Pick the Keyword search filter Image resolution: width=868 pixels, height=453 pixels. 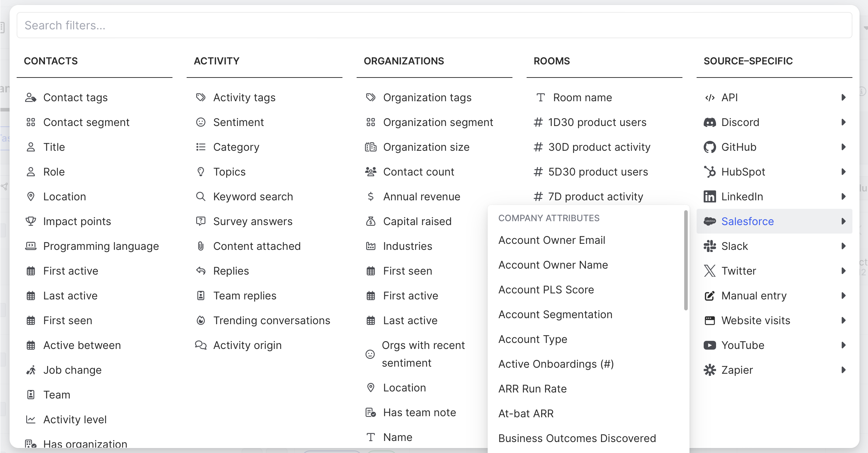click(x=253, y=197)
